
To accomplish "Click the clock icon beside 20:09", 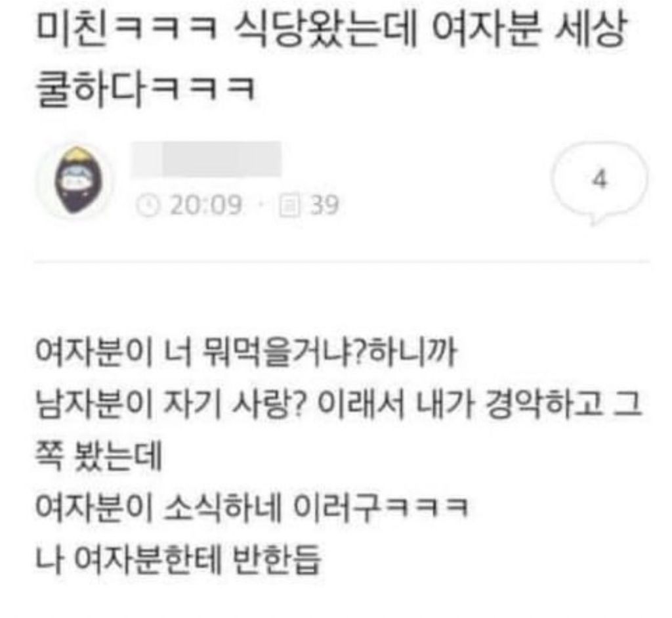I will 148,206.
